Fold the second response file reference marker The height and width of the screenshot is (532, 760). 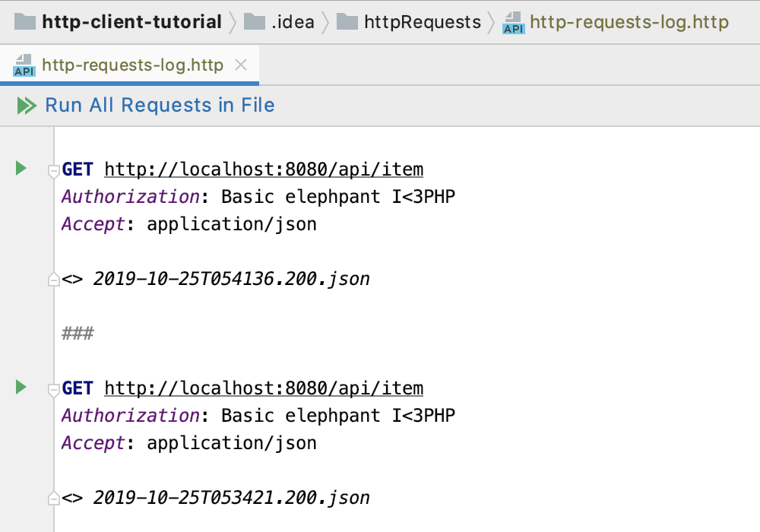pyautogui.click(x=53, y=499)
